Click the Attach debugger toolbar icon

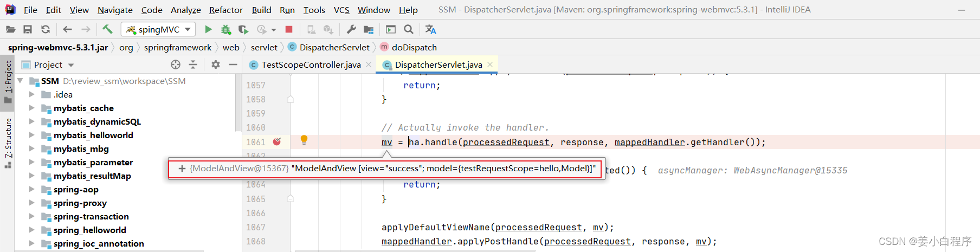point(311,29)
